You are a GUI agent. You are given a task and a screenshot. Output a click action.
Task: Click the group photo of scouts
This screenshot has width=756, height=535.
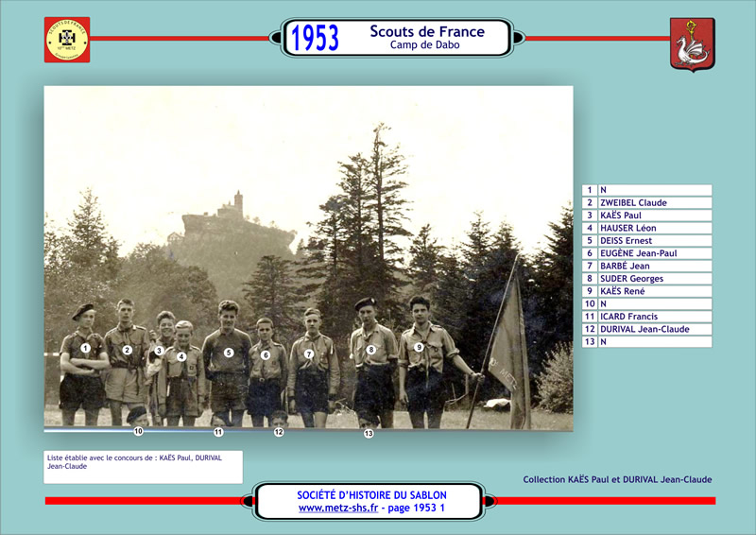click(309, 258)
